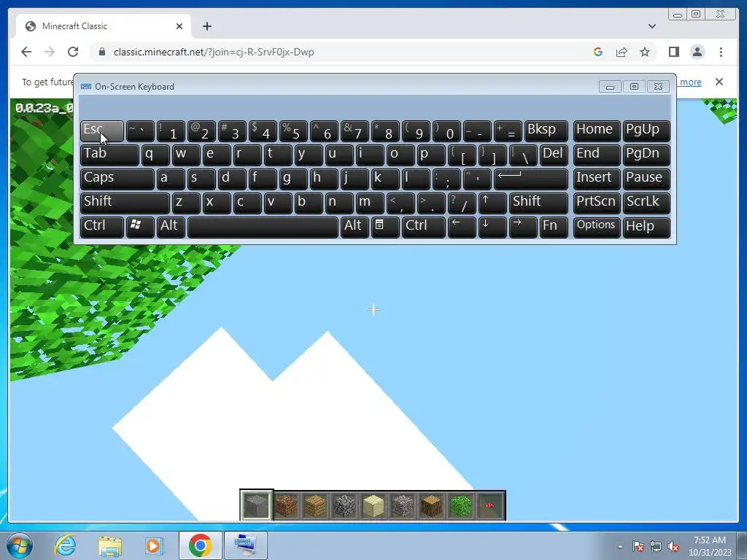Screen dimensions: 747x560
Task: Toggle the Fn key on keyboard
Action: click(x=554, y=227)
